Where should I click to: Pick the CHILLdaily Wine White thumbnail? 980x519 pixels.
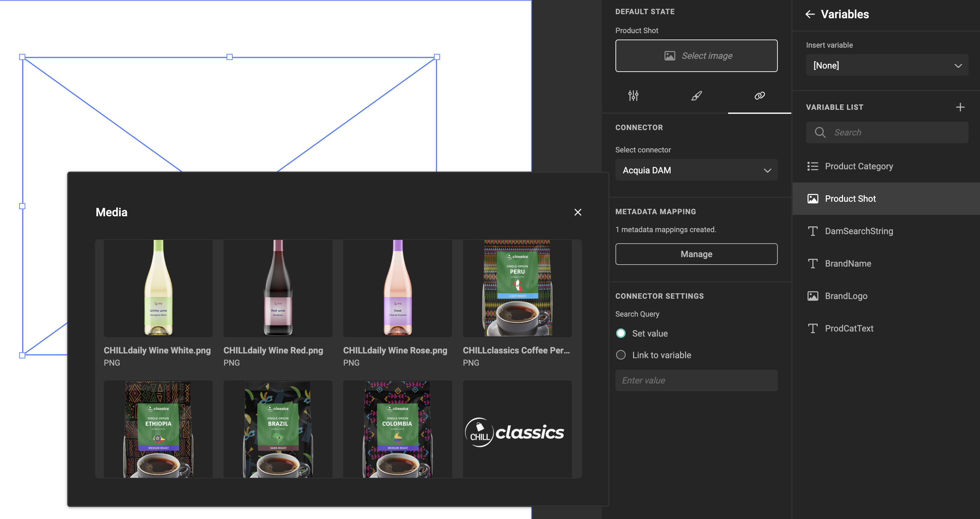[158, 288]
